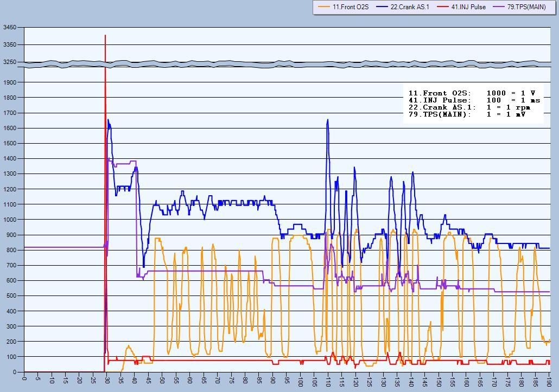Select the 22.Crank AS.1 legend entry
Image resolution: width=559 pixels, height=392 pixels.
pos(403,7)
